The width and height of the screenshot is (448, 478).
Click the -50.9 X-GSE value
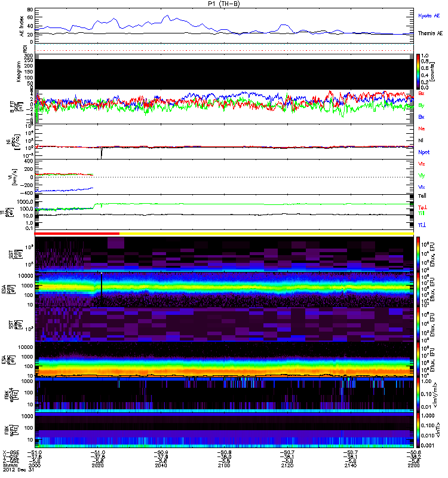point(161,453)
